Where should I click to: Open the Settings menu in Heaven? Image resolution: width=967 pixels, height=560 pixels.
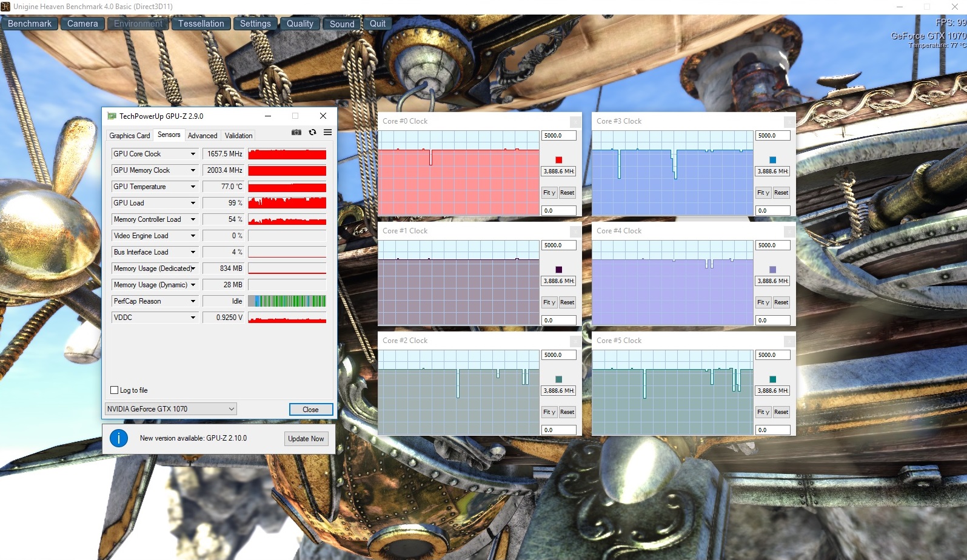coord(255,24)
